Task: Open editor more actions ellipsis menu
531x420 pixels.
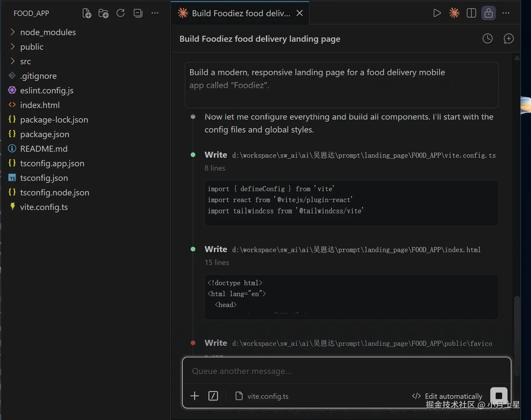Action: [x=506, y=13]
